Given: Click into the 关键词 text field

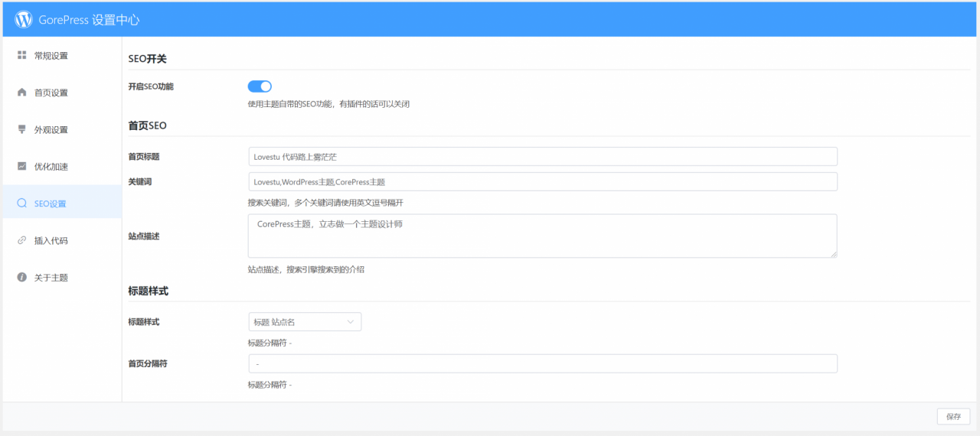Looking at the screenshot, I should (542, 182).
